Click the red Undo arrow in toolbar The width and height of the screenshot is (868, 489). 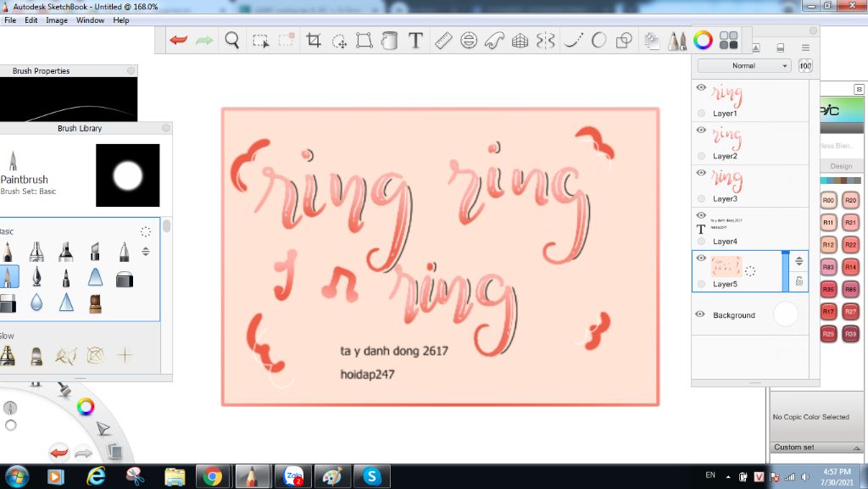click(178, 40)
